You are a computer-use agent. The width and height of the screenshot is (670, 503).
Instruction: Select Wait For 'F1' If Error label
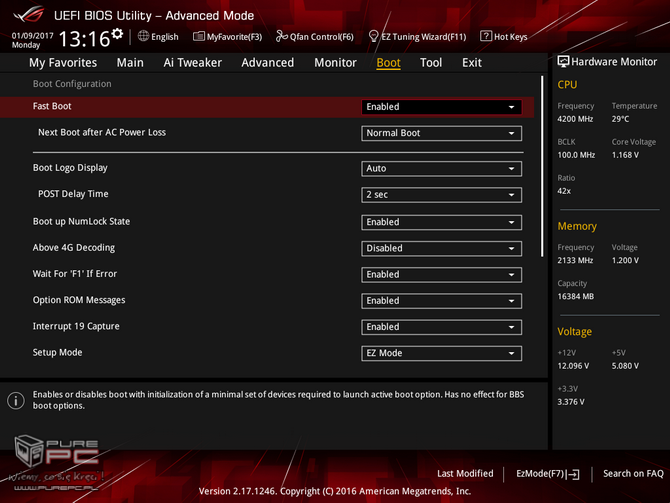point(75,274)
